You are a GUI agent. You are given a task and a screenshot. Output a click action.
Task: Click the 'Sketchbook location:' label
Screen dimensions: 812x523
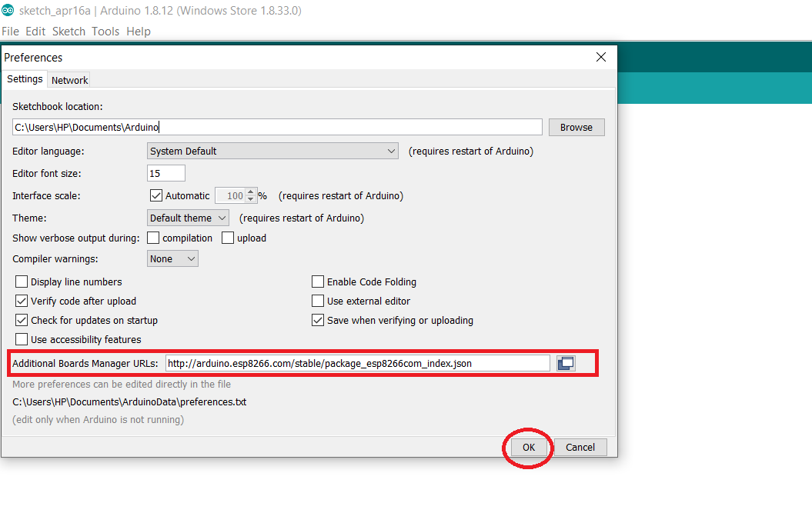pyautogui.click(x=58, y=107)
